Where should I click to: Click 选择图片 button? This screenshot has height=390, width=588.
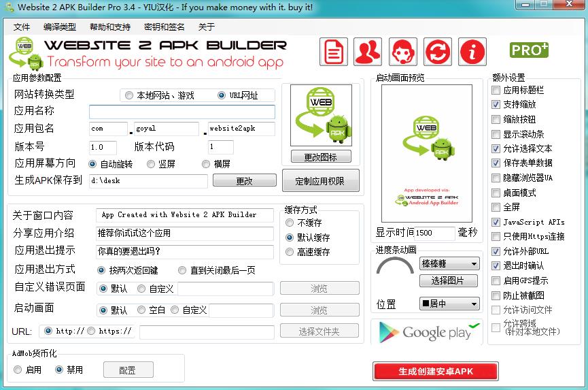pos(449,281)
